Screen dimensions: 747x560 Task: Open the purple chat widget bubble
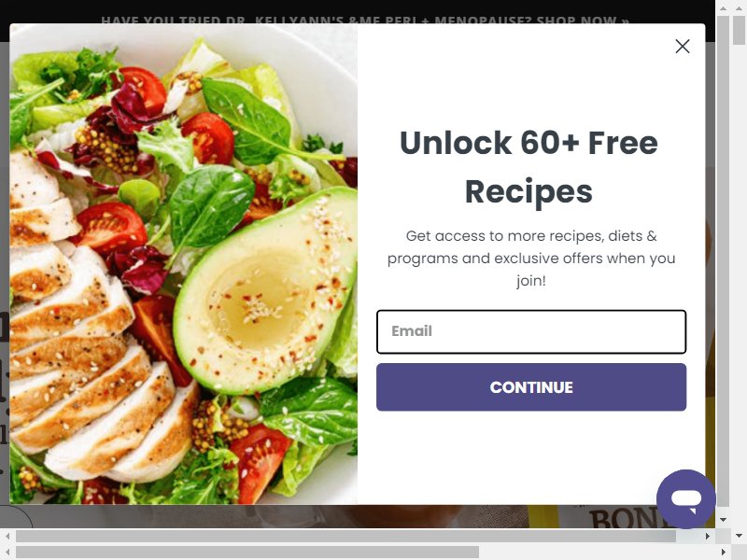[686, 499]
